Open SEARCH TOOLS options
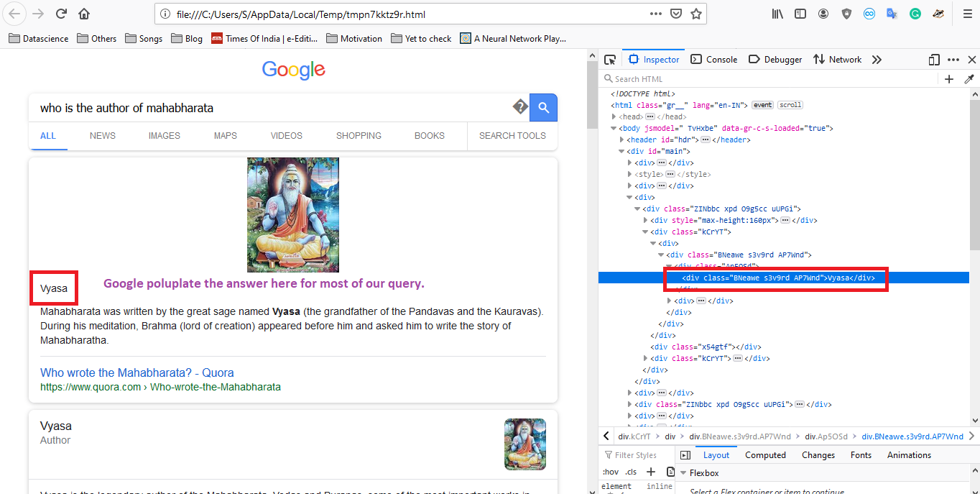Screen dimensions: 980x494 (512, 136)
